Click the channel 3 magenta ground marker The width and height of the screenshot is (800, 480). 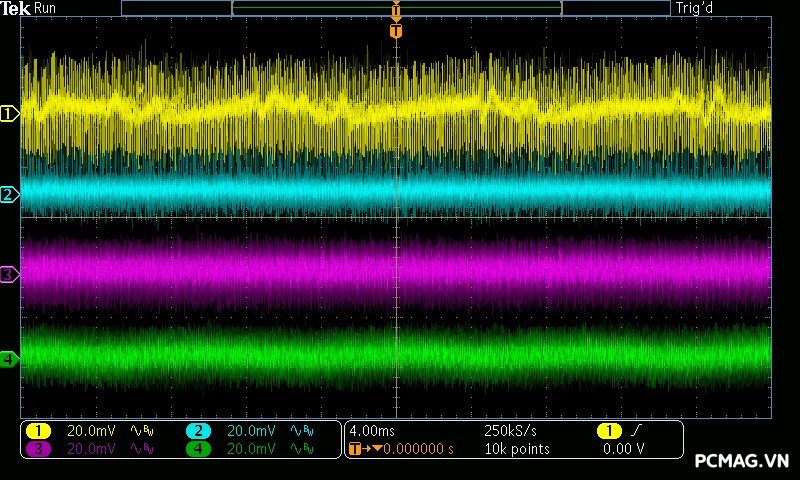pyautogui.click(x=9, y=274)
